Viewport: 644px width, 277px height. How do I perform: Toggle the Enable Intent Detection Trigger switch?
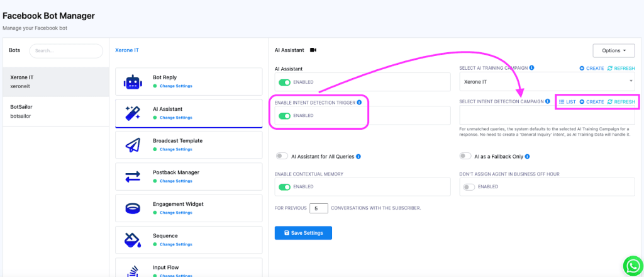(x=285, y=116)
